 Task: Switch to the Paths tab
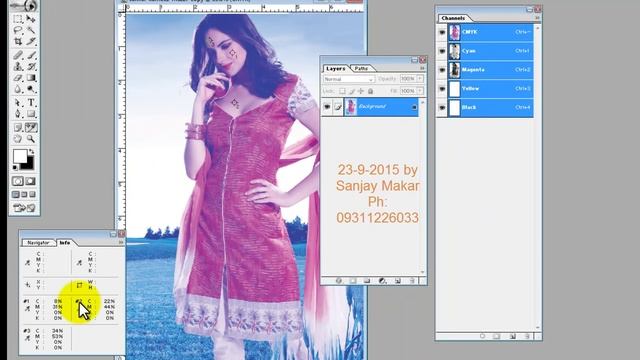[x=361, y=69]
